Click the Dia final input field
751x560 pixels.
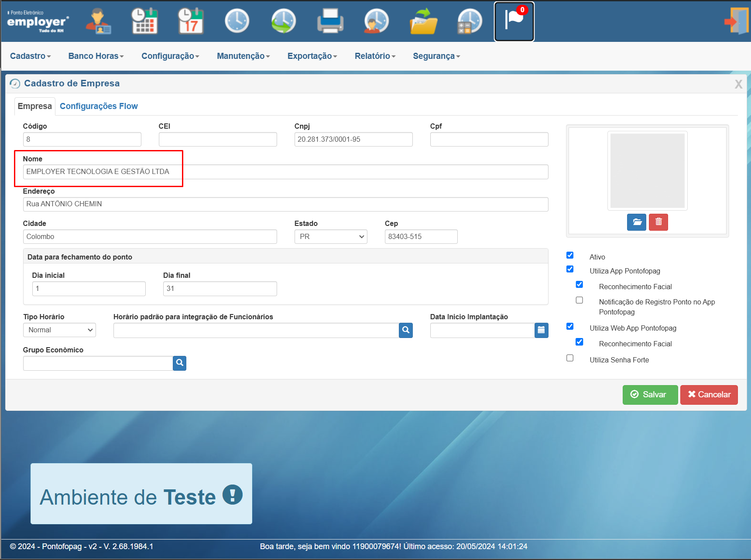pos(220,289)
